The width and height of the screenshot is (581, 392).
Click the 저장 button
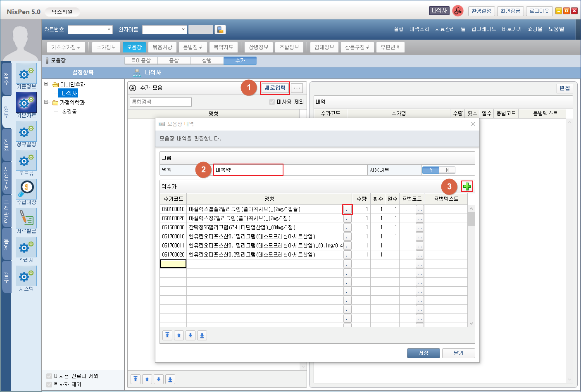click(423, 353)
